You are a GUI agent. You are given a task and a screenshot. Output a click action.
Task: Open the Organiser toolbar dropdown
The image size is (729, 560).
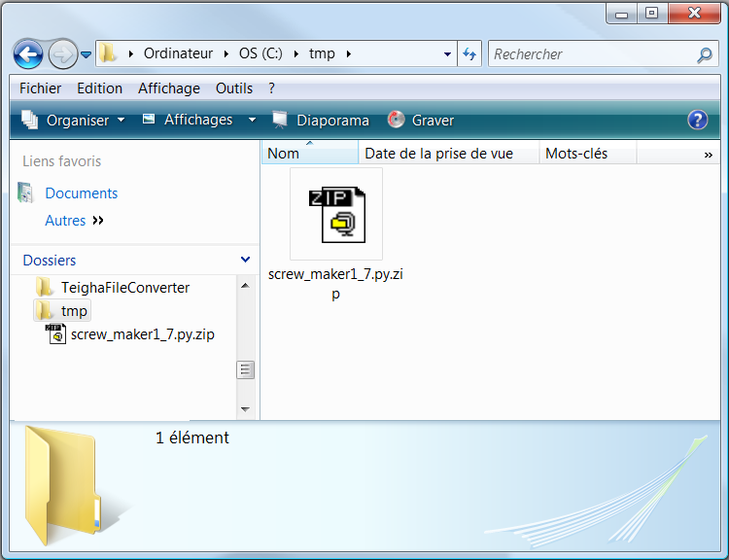click(x=74, y=120)
